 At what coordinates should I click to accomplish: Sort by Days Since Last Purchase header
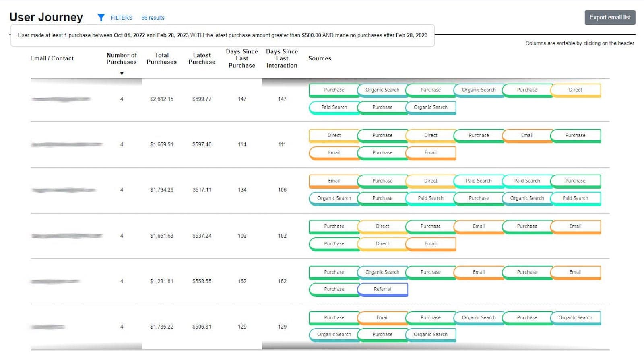(x=241, y=58)
